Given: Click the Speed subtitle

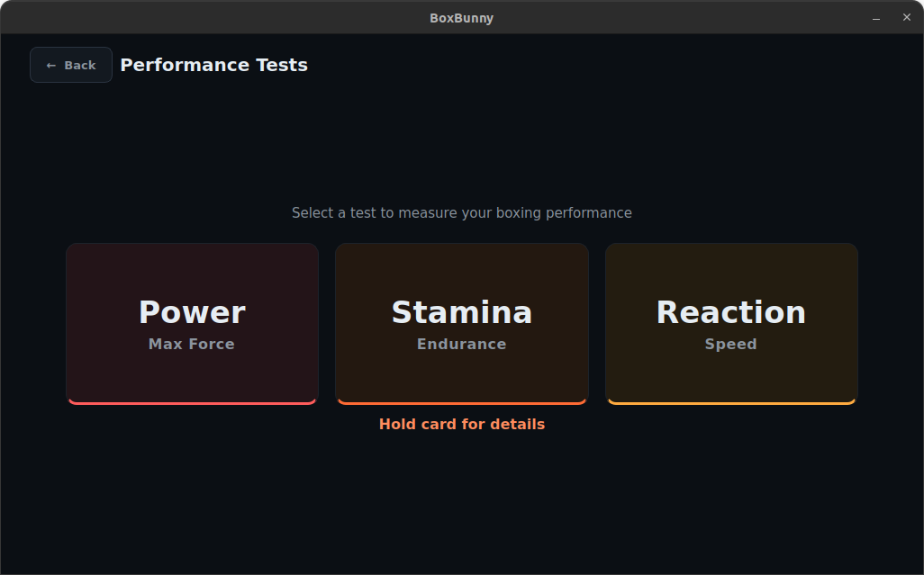Looking at the screenshot, I should tap(730, 343).
